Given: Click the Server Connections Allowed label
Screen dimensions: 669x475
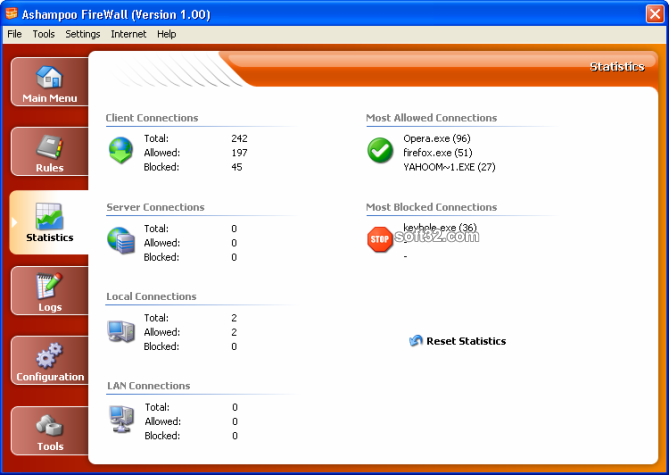Looking at the screenshot, I should [162, 243].
